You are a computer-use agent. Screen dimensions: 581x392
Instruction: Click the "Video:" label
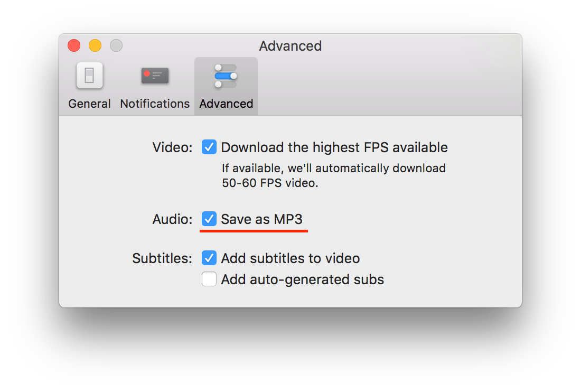172,147
